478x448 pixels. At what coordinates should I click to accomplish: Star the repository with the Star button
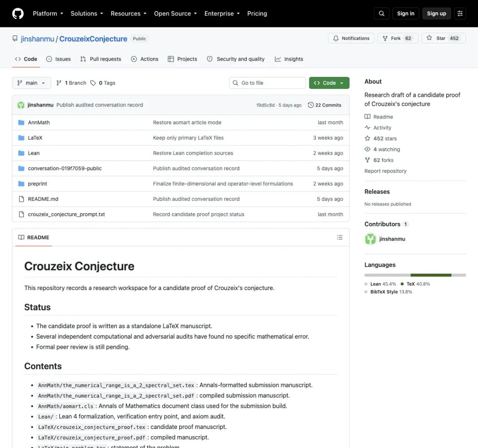pos(443,38)
